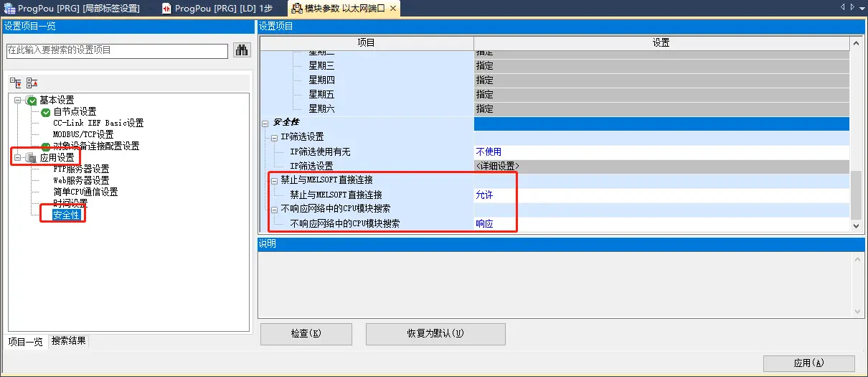This screenshot has height=377, width=868.
Task: Close the 模块参数 以太网端口 tab
Action: (393, 9)
